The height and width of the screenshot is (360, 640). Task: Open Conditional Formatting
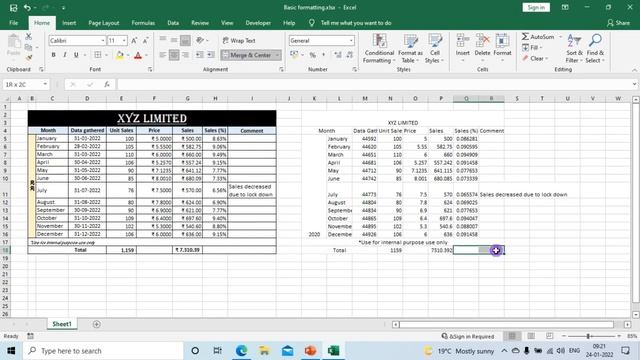point(379,49)
